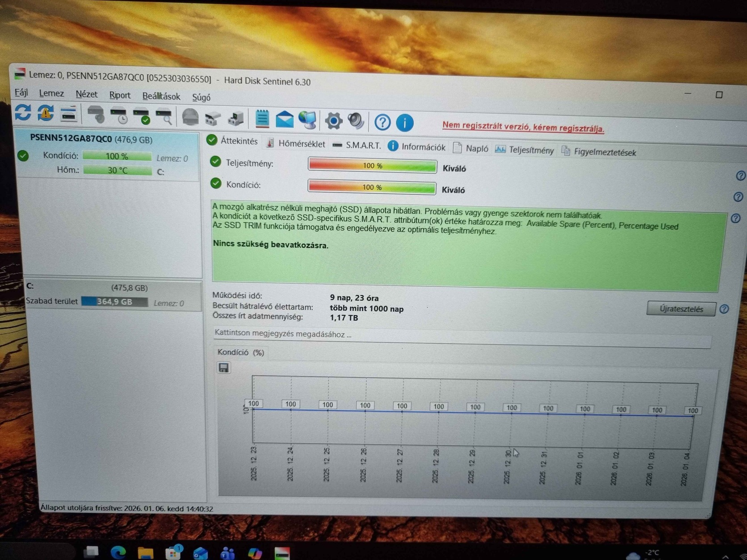Viewport: 747px width, 560px height.
Task: Click the disk with magnifier toolbar icon
Action: point(164,117)
